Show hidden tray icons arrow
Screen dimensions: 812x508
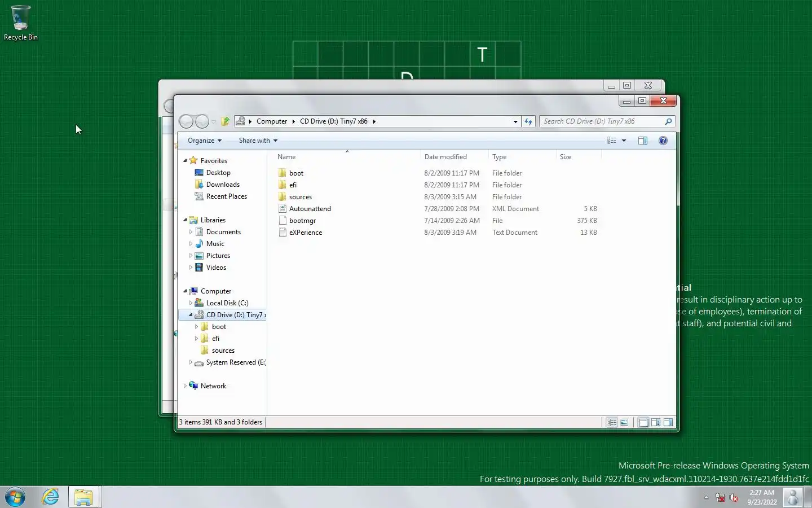(x=706, y=498)
